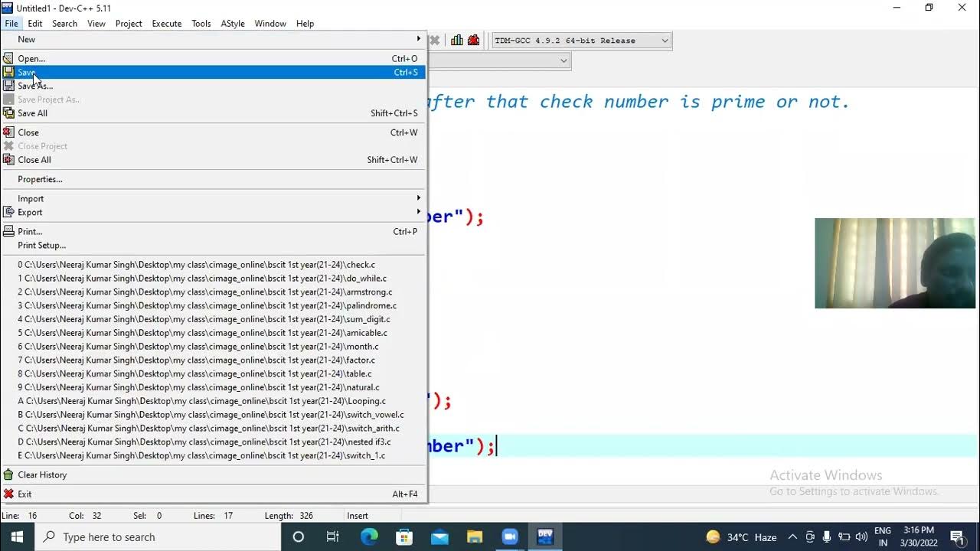Open recent file natural.c
Screen dimensions: 980x551
pos(213,387)
